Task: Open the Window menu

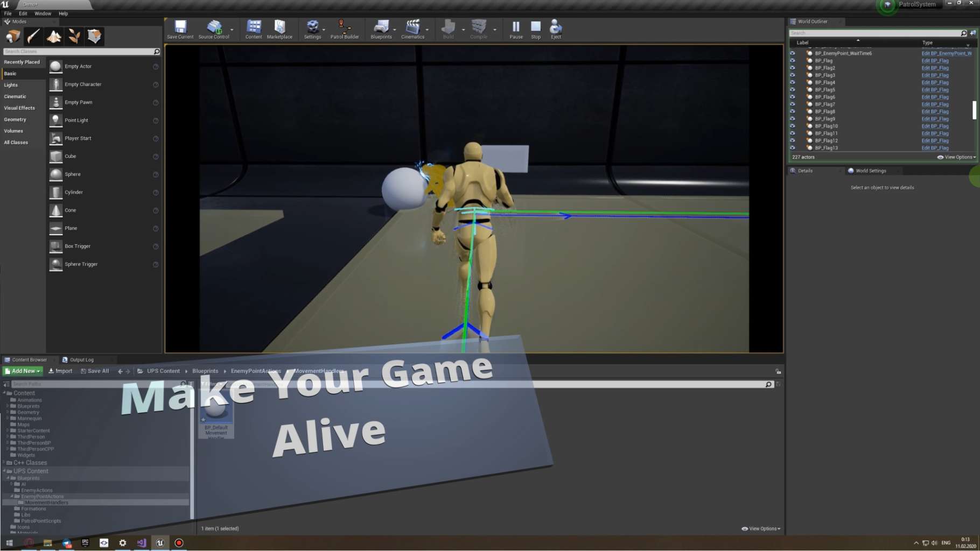Action: pos(43,13)
